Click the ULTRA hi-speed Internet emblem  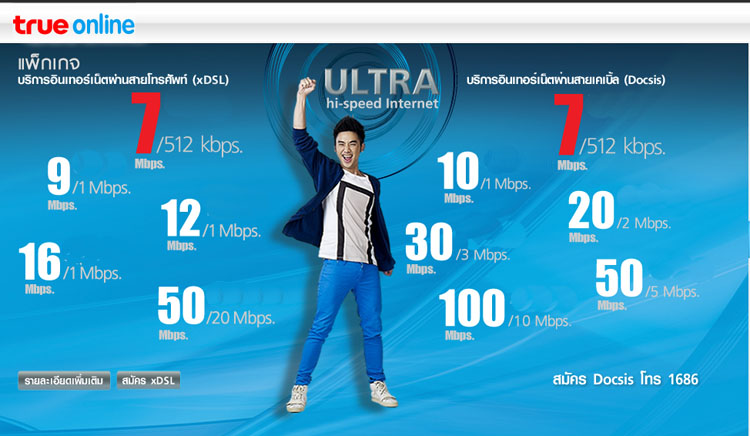coord(381,89)
